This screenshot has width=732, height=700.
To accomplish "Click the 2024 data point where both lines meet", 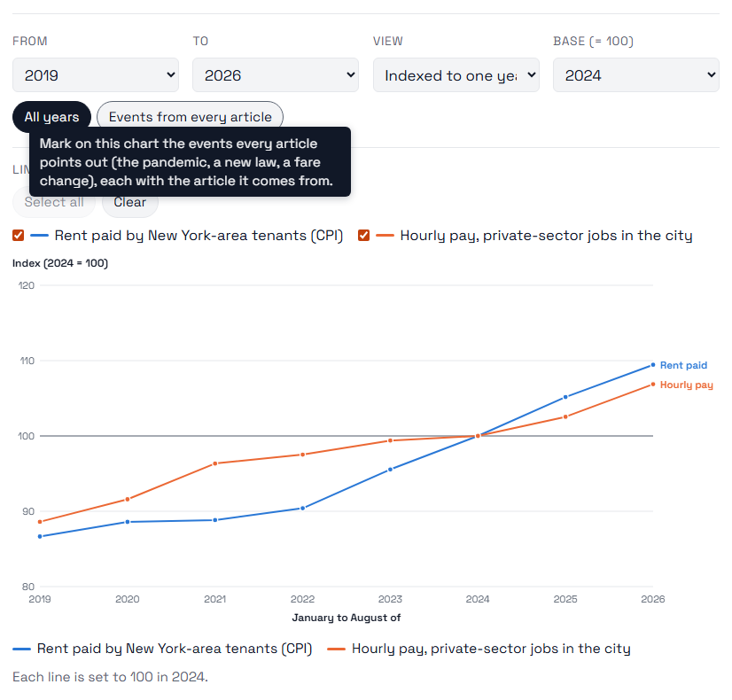I will (478, 436).
